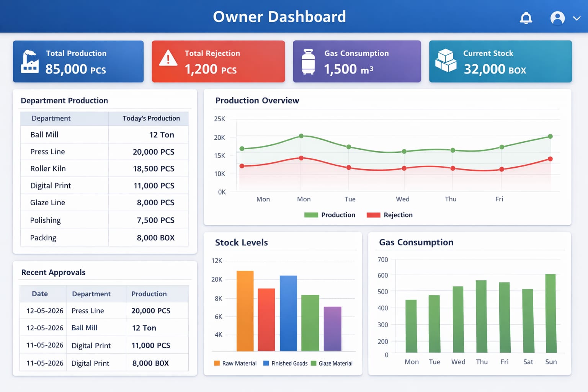Click the user profile avatar icon
This screenshot has height=392, width=588.
pos(557,18)
